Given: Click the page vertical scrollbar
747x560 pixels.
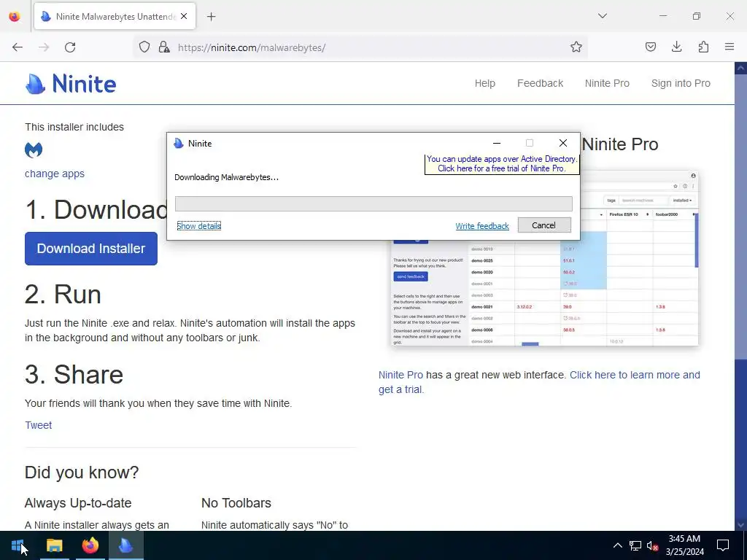Looking at the screenshot, I should click(x=740, y=296).
